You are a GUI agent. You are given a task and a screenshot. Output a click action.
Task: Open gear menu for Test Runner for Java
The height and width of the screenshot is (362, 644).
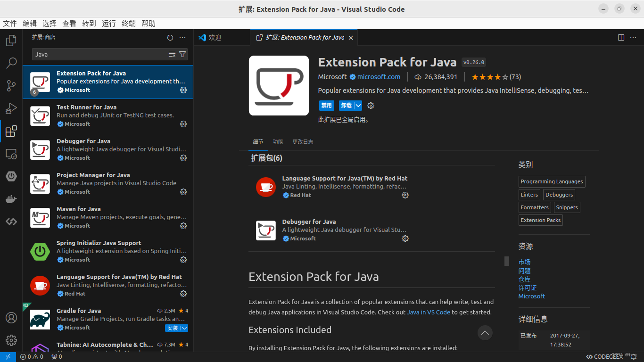coord(183,124)
